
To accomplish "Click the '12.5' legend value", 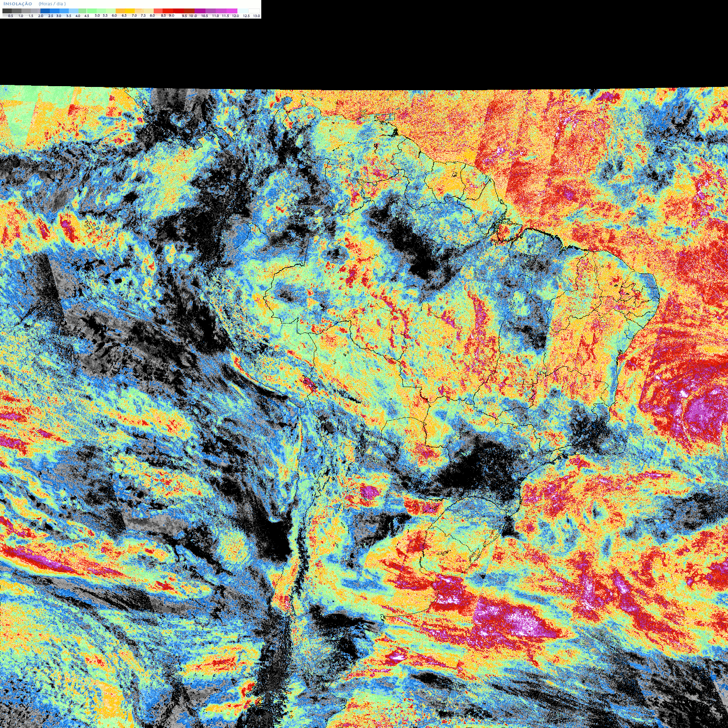I will coord(246,16).
